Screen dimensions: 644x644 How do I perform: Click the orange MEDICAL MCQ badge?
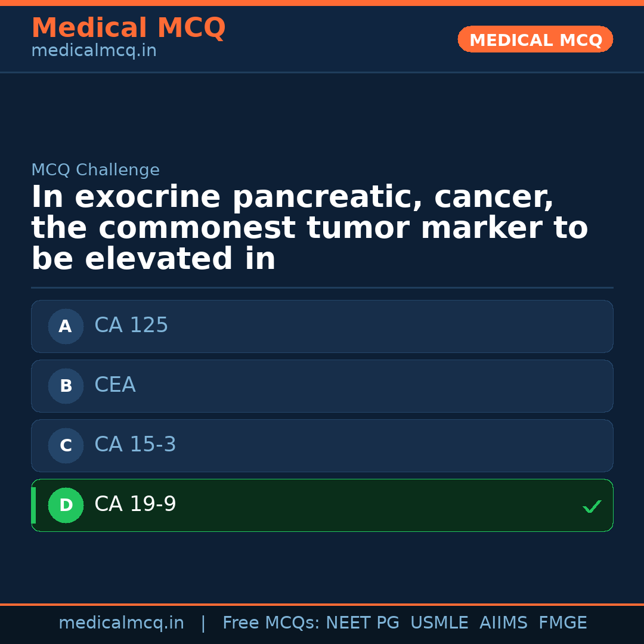[x=535, y=40]
